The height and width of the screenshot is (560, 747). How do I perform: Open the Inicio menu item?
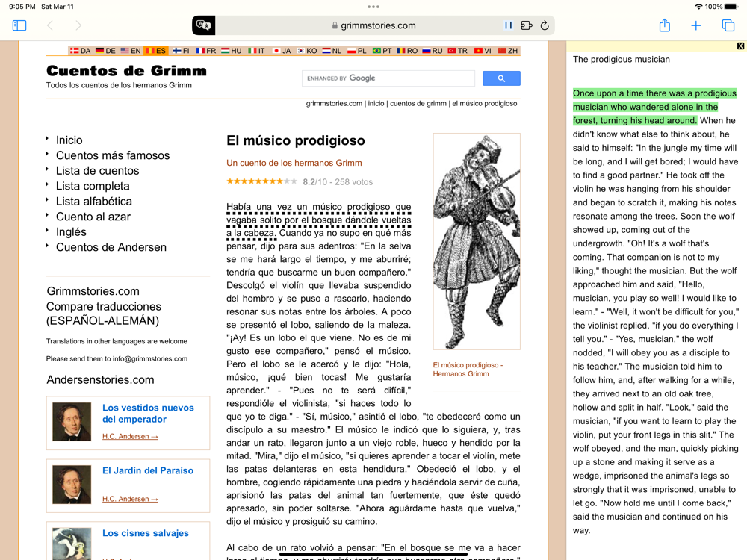point(69,140)
